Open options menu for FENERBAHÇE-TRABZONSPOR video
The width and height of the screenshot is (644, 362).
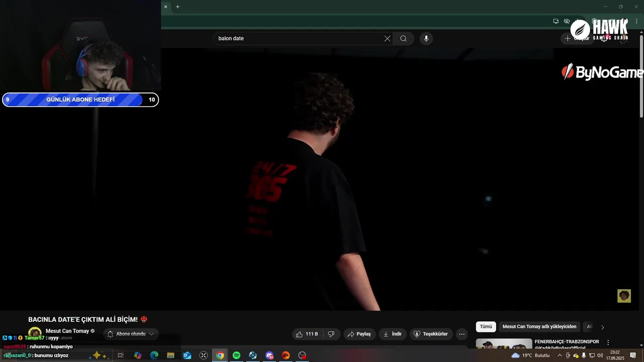[x=608, y=342]
